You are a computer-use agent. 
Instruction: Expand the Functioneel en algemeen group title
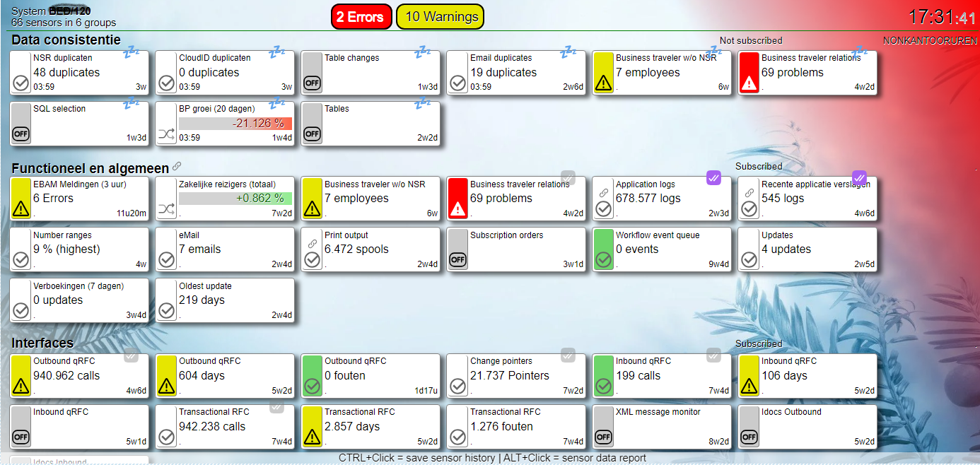pyautogui.click(x=90, y=168)
